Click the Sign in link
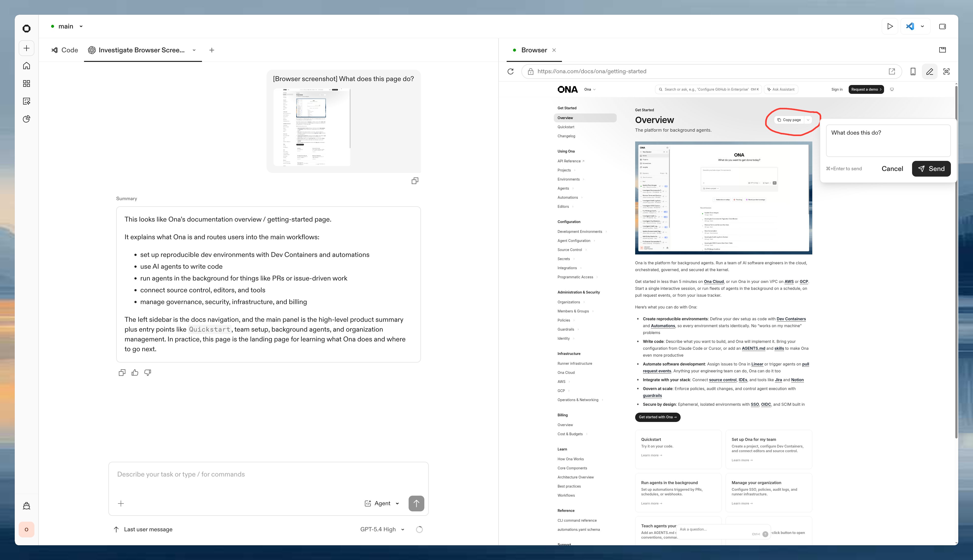Image resolution: width=973 pixels, height=560 pixels. coord(837,89)
